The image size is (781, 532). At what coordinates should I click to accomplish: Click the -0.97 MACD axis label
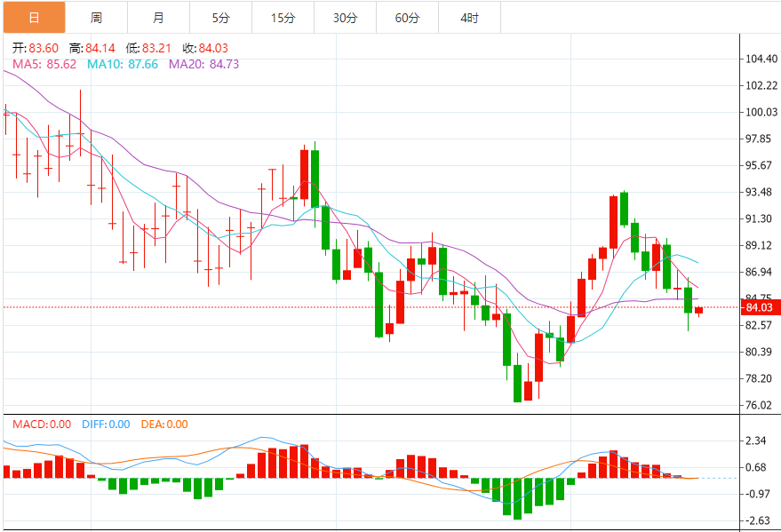coord(756,494)
